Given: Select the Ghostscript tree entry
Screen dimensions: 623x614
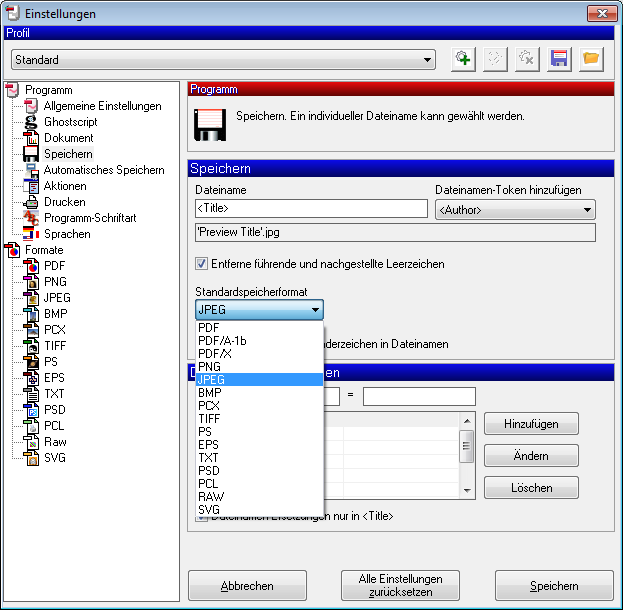Looking at the screenshot, I should (x=70, y=122).
